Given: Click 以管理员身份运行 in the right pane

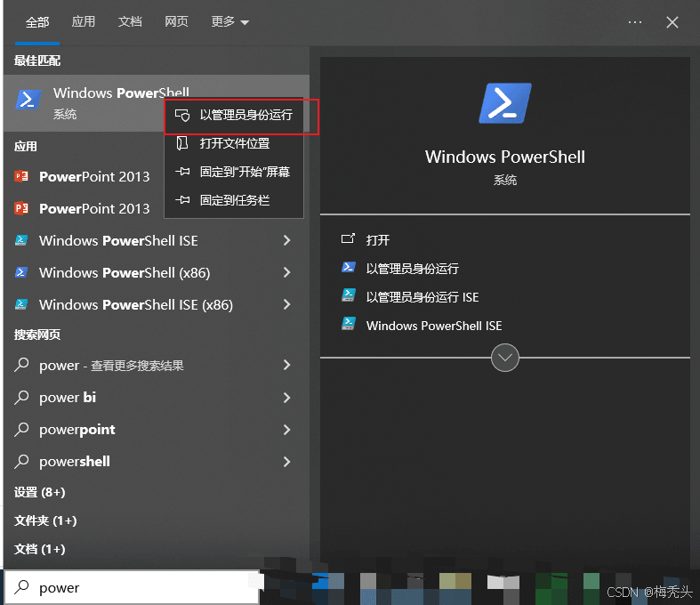Looking at the screenshot, I should point(413,269).
